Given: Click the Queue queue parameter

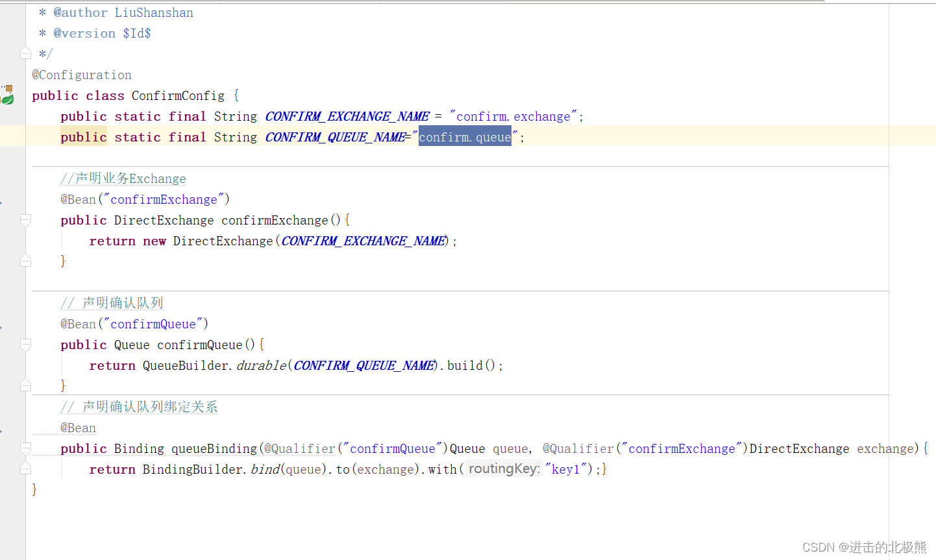Looking at the screenshot, I should click(490, 448).
